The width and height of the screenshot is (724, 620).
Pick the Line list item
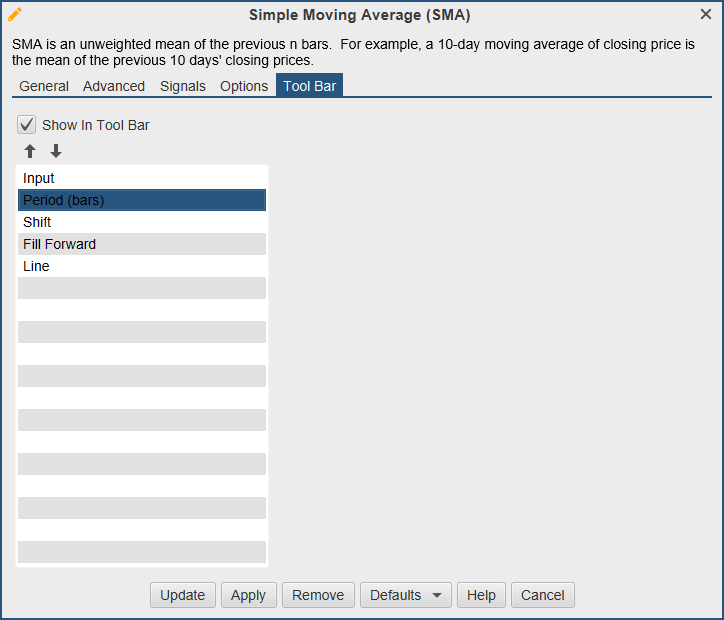pos(141,266)
